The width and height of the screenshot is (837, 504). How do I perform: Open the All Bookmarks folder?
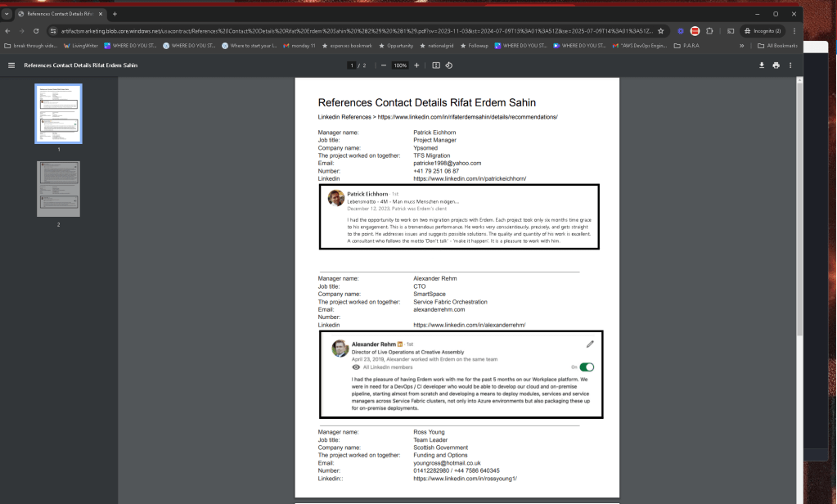click(777, 46)
